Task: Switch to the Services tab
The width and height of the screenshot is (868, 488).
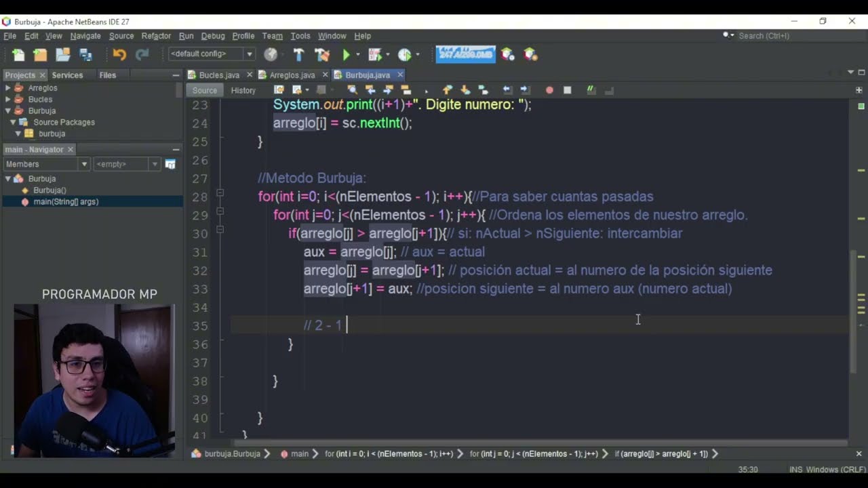Action: 67,75
